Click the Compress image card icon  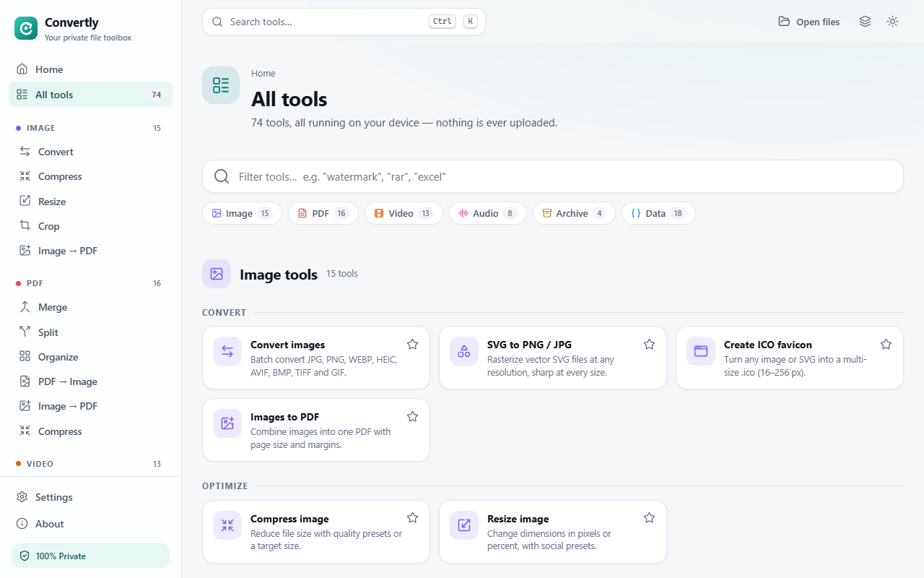(227, 525)
